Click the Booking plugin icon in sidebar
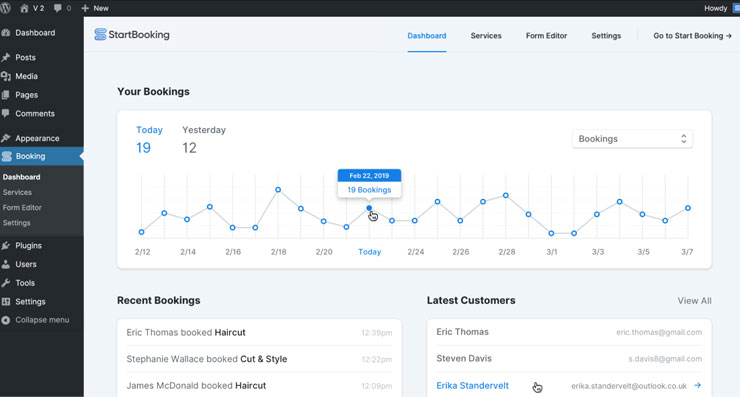The height and width of the screenshot is (397, 740). click(x=6, y=156)
